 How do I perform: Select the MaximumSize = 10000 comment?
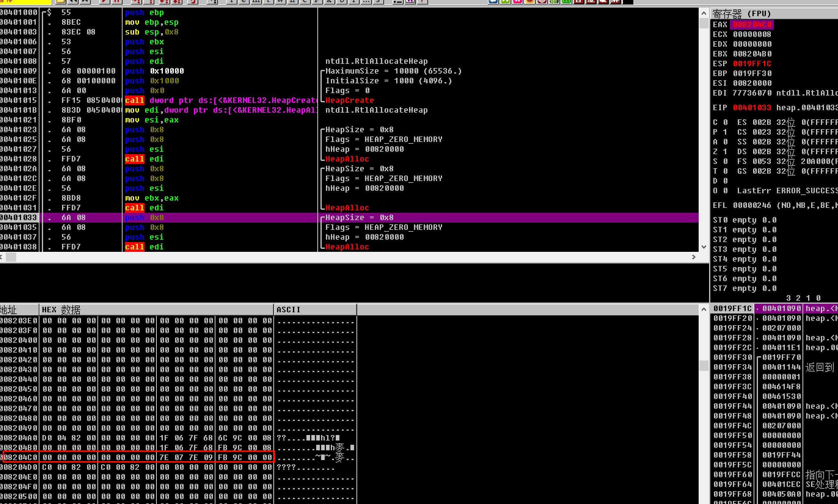(x=393, y=71)
